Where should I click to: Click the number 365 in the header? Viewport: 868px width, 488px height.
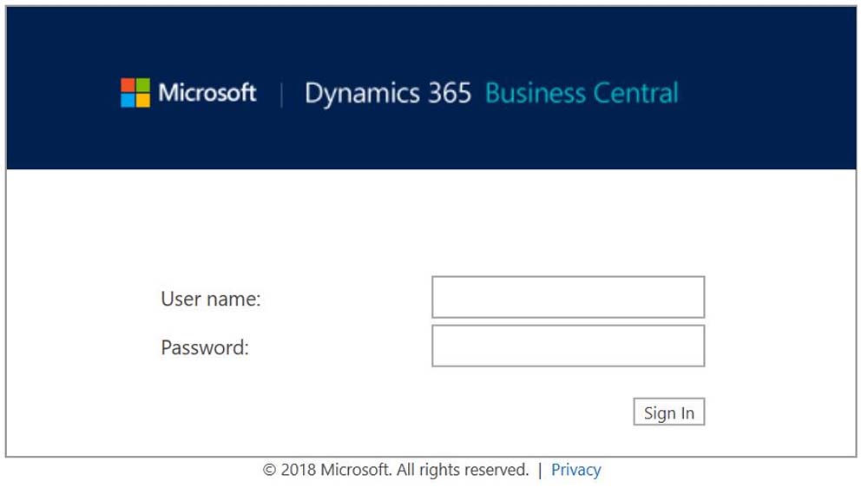point(448,93)
